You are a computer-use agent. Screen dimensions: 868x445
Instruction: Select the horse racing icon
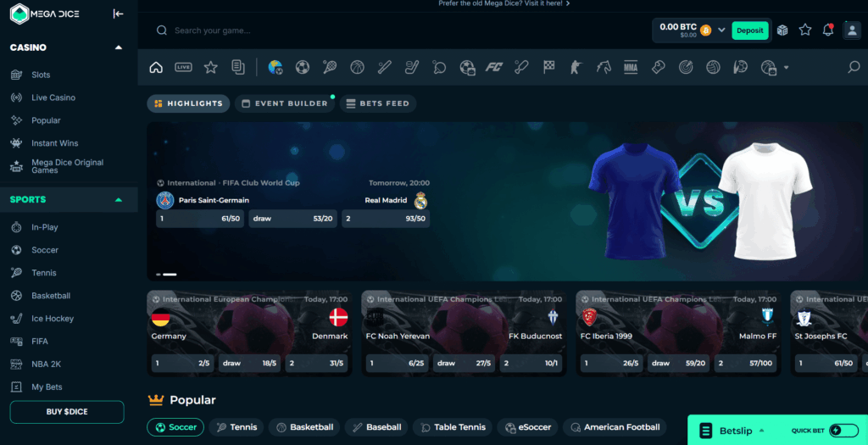click(604, 68)
